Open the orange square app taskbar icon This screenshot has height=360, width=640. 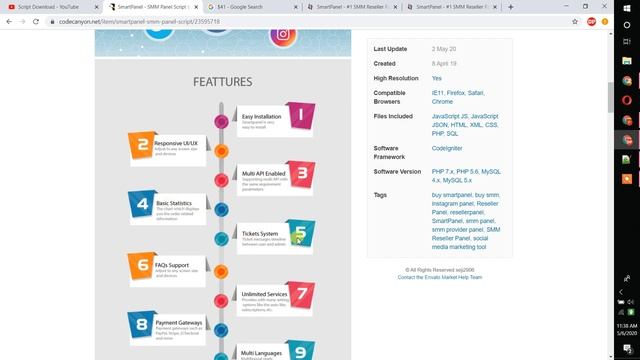point(627,179)
